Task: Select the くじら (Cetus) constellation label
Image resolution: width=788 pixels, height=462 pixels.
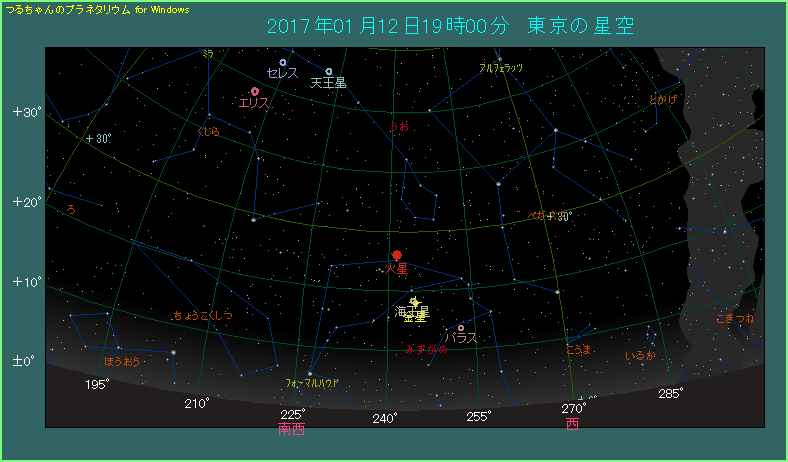Action: click(208, 131)
